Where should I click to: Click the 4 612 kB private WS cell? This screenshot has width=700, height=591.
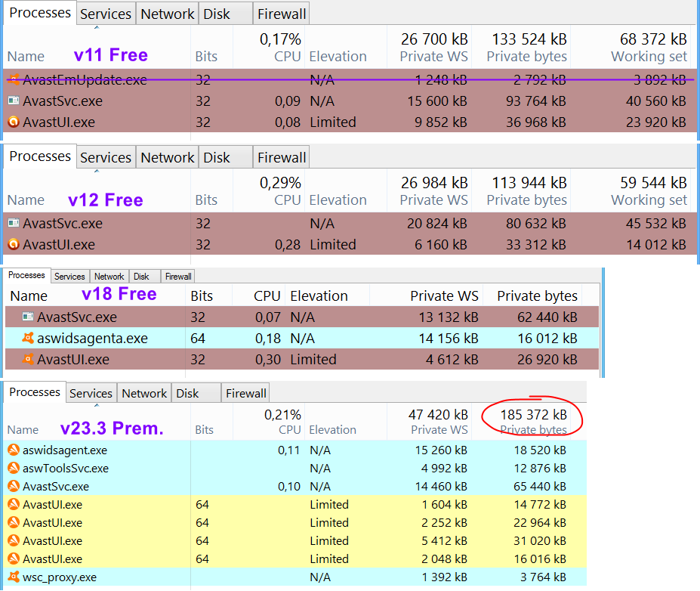[452, 359]
